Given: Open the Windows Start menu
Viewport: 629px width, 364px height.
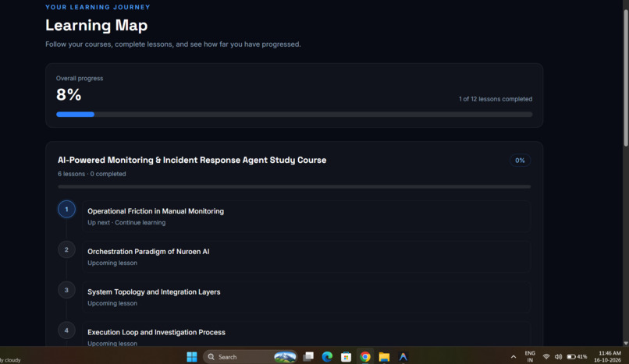Looking at the screenshot, I should coord(192,356).
